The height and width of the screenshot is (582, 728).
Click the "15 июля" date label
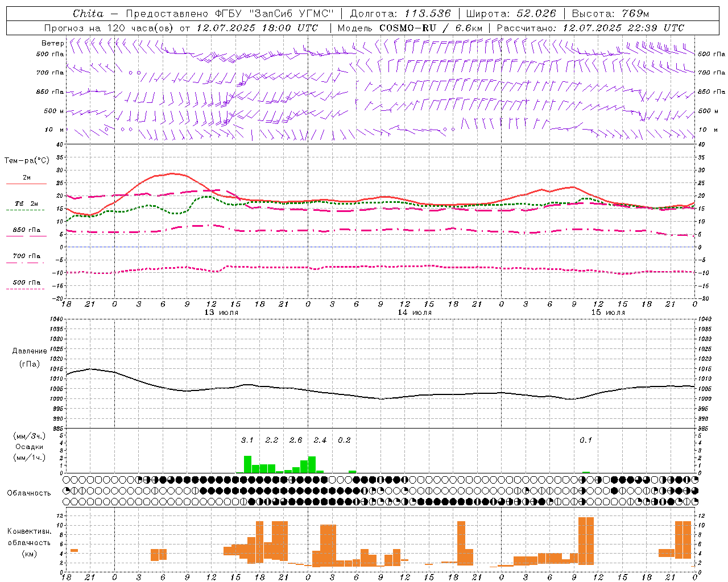click(x=608, y=313)
